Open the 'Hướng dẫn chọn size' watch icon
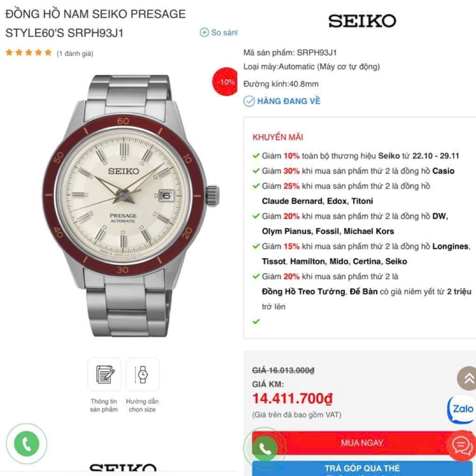476x476 pixels. [143, 374]
